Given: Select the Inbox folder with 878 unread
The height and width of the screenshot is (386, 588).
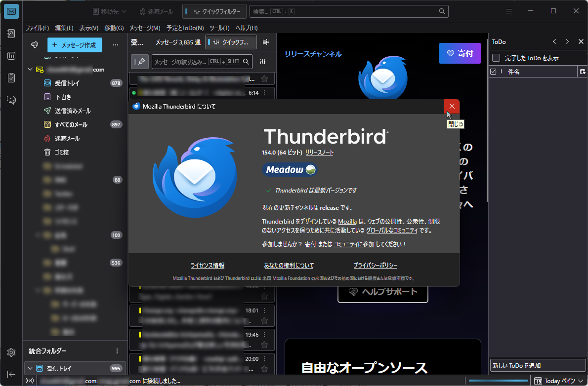Looking at the screenshot, I should click(76, 83).
